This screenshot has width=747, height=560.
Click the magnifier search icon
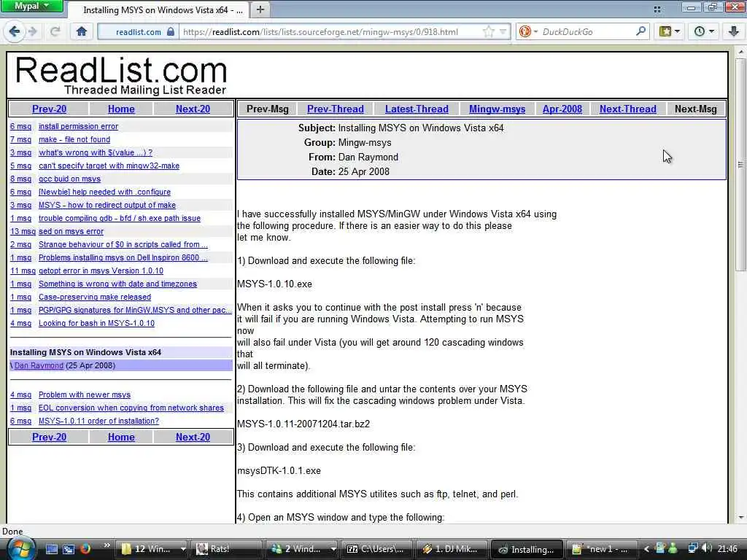[x=640, y=31]
